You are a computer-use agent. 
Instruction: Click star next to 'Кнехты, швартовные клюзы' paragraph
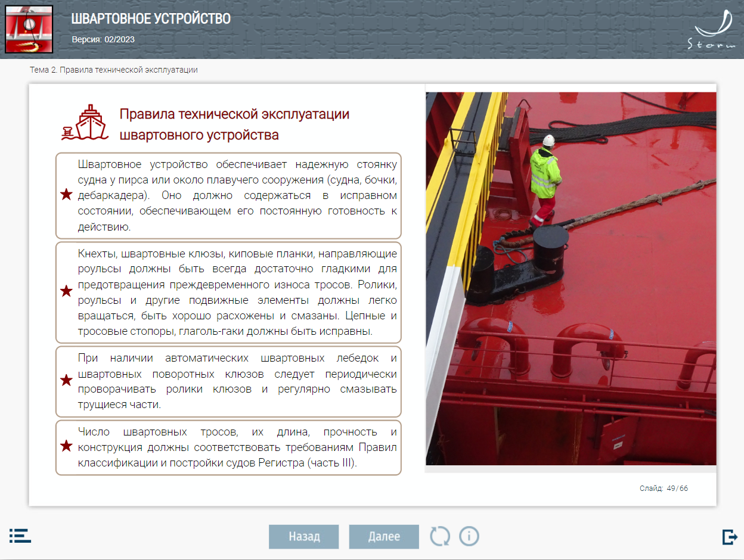pos(66,291)
